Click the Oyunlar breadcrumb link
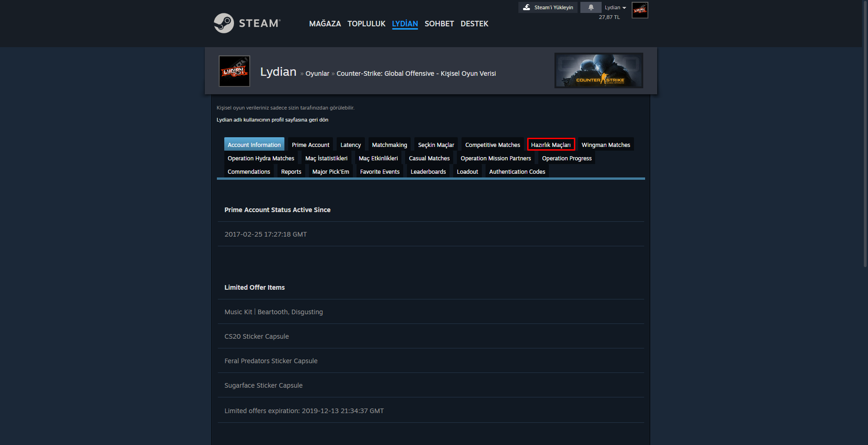 317,73
